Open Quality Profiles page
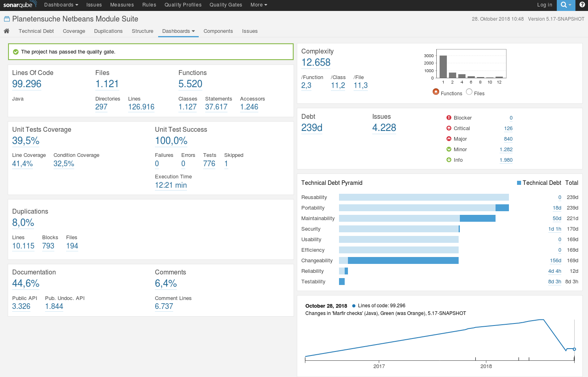 183,5
